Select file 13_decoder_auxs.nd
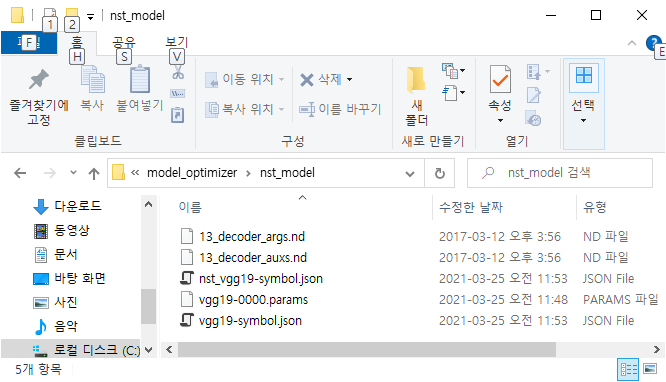This screenshot has width=666, height=382. click(253, 257)
